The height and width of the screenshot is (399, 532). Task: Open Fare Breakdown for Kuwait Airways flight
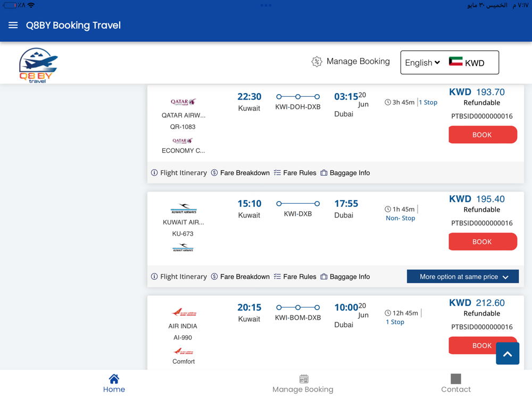point(240,277)
